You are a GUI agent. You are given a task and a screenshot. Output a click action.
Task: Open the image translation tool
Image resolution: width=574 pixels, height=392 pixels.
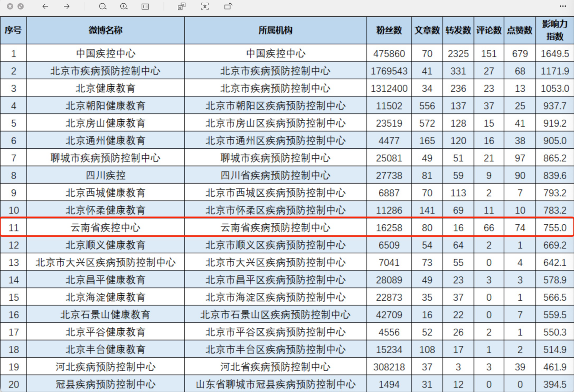pos(182,6)
